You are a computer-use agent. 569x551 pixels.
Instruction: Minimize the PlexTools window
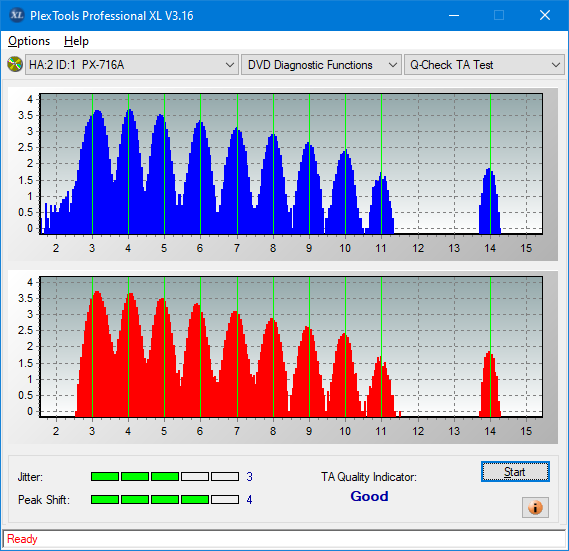[454, 15]
